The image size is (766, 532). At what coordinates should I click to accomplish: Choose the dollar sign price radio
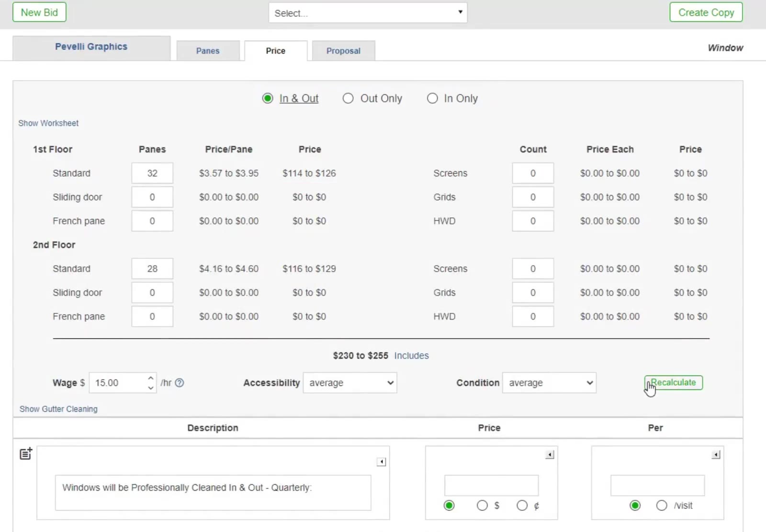pos(482,505)
